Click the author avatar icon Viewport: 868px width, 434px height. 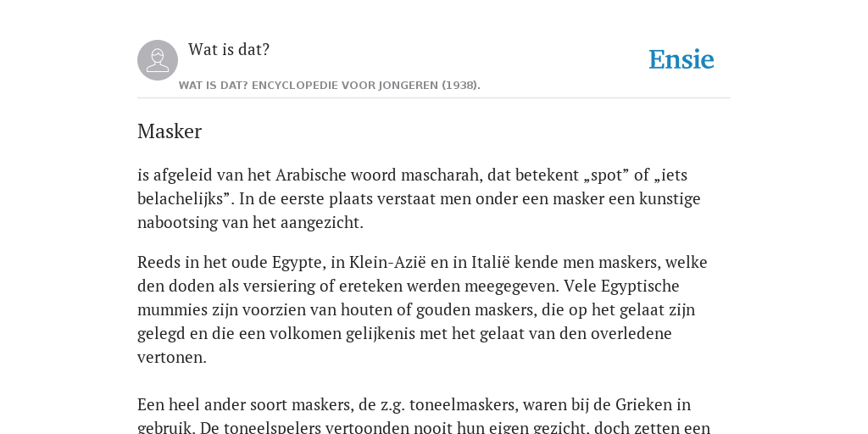(x=158, y=60)
